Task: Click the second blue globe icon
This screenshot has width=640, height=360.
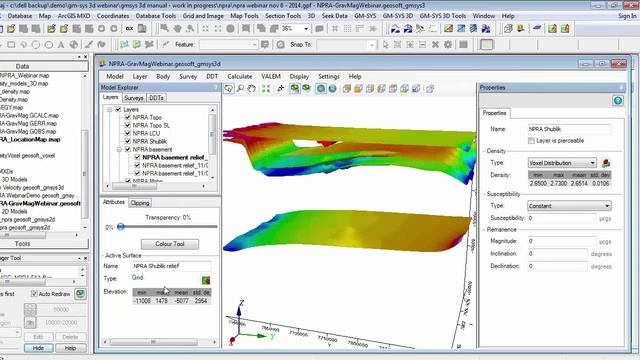Action: tap(333, 89)
